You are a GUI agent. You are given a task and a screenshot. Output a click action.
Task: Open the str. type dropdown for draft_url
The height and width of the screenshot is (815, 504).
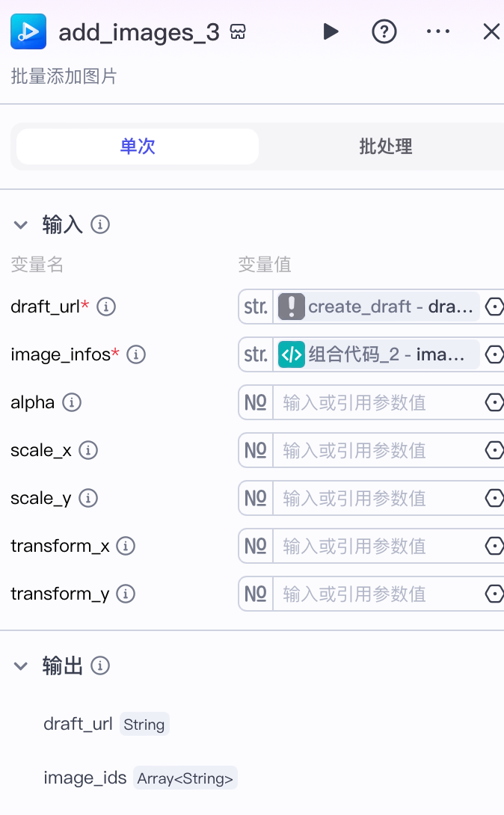(256, 307)
